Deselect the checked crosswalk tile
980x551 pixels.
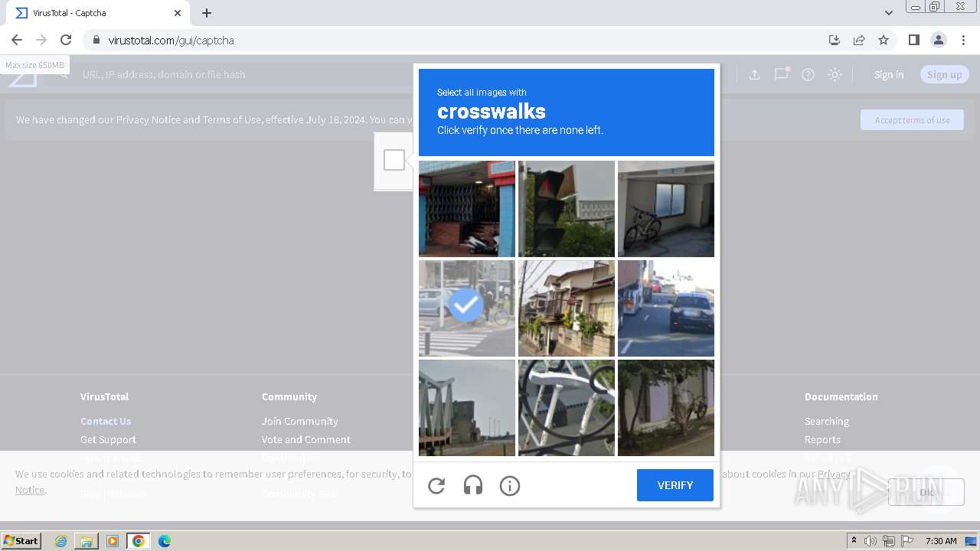[x=467, y=308]
